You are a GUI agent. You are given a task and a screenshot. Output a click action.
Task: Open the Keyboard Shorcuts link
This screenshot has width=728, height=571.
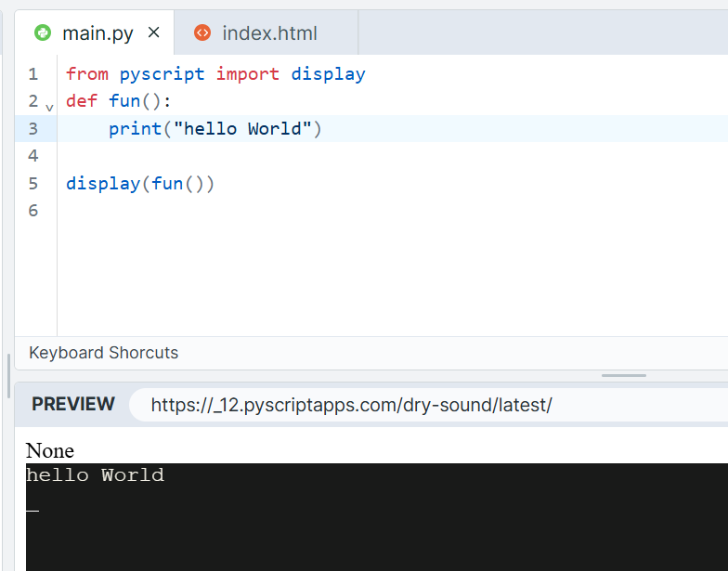click(104, 353)
